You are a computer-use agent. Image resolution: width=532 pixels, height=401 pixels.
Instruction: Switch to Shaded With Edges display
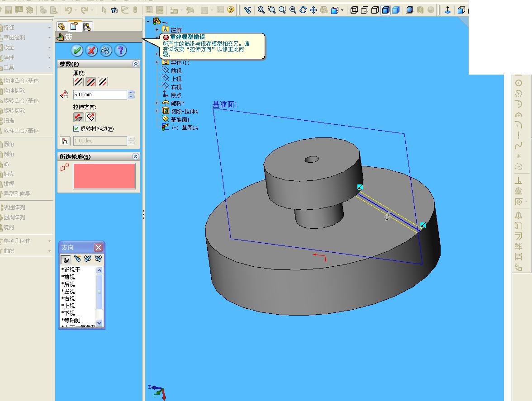click(x=386, y=10)
